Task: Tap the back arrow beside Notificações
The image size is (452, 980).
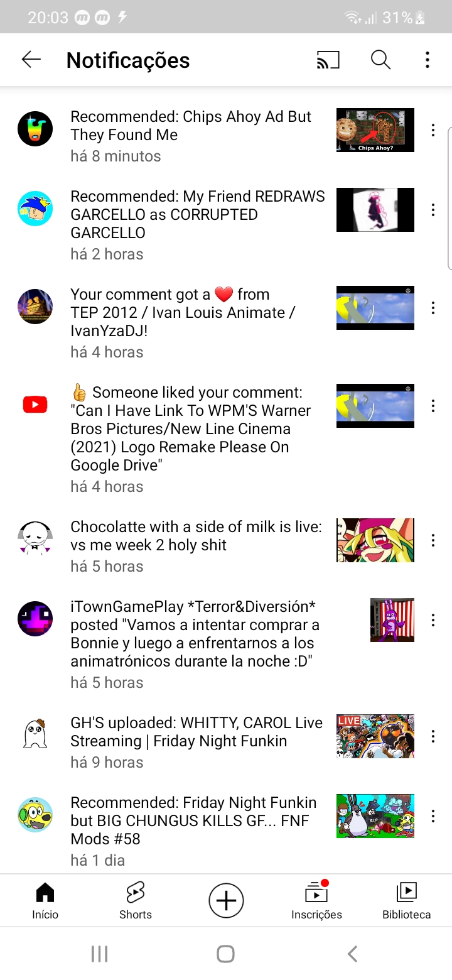Action: point(31,60)
